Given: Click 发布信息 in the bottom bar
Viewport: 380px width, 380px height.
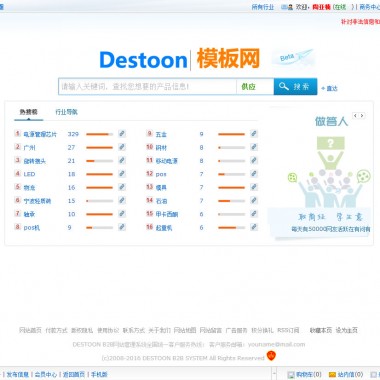Looking at the screenshot, I should (x=18, y=374).
